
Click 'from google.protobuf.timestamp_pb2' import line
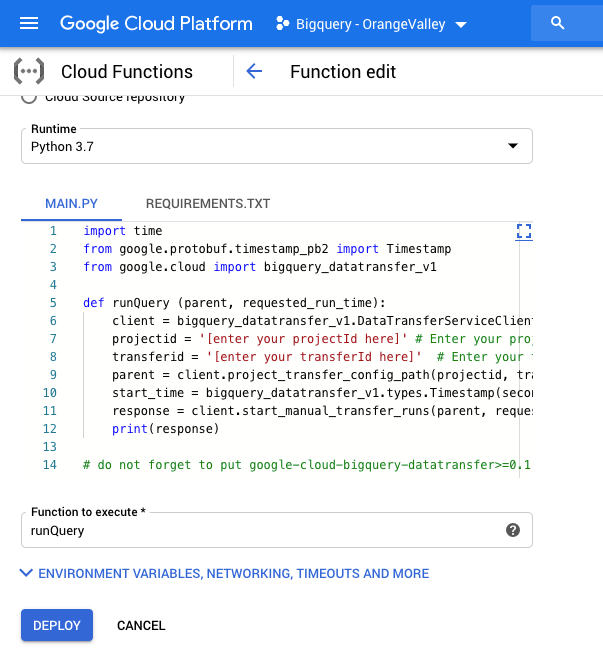pyautogui.click(x=267, y=249)
